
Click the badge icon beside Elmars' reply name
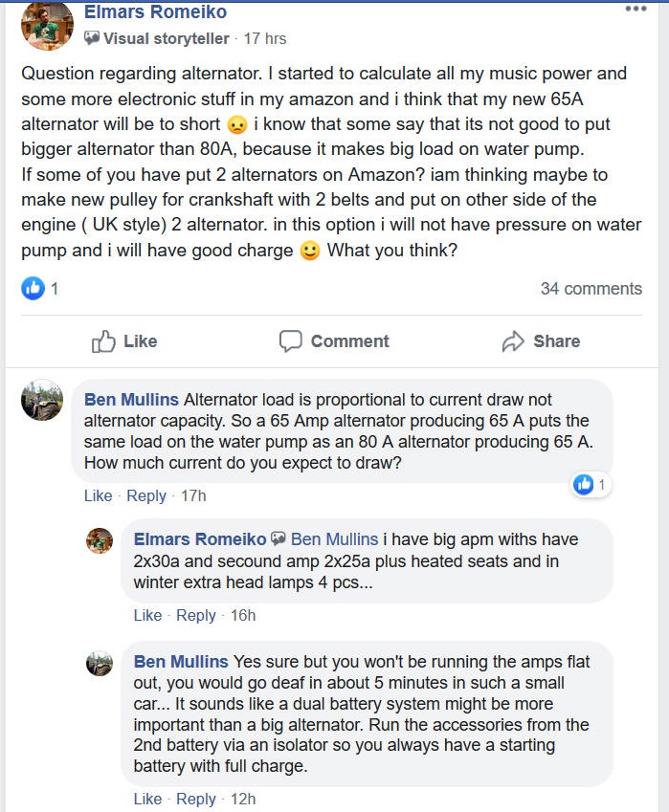click(x=279, y=539)
